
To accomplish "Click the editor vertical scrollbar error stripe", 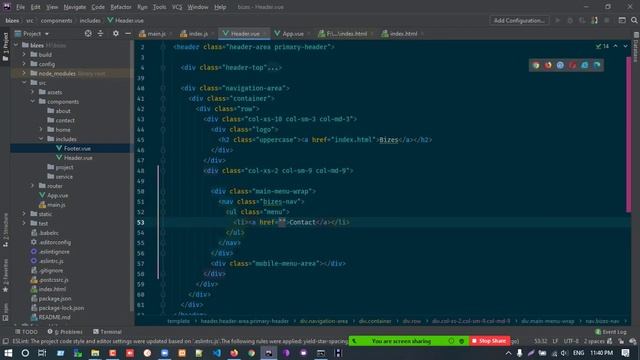I will click(x=629, y=135).
